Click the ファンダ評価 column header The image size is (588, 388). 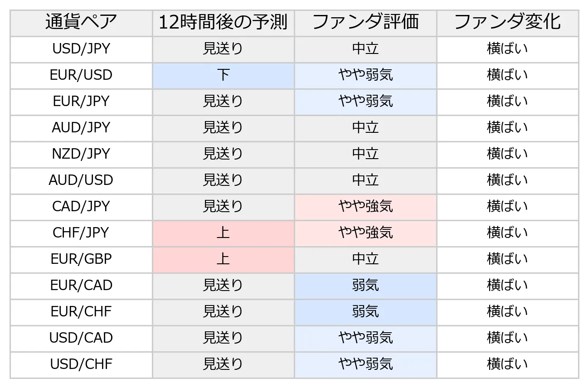point(365,23)
